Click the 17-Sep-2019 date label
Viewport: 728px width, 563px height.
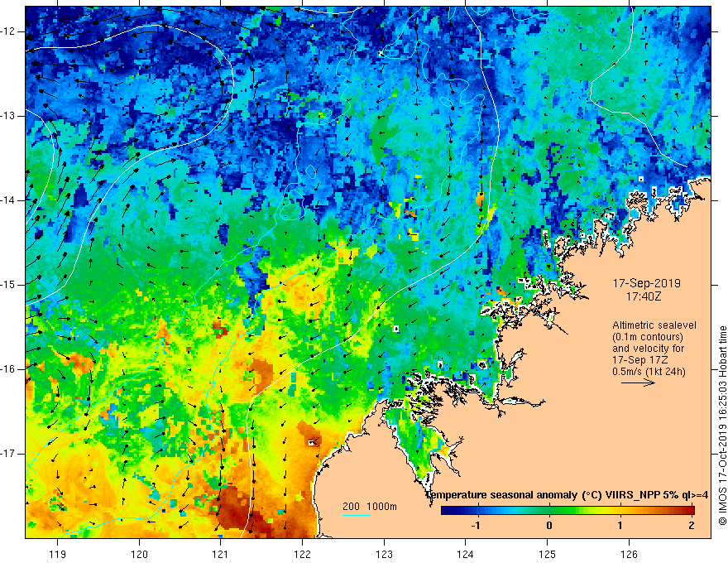click(646, 283)
